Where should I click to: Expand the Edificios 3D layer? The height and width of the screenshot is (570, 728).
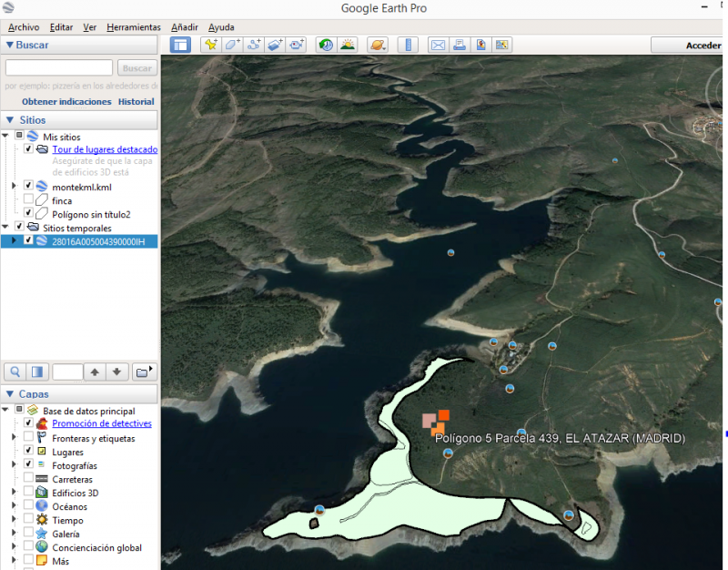14,493
